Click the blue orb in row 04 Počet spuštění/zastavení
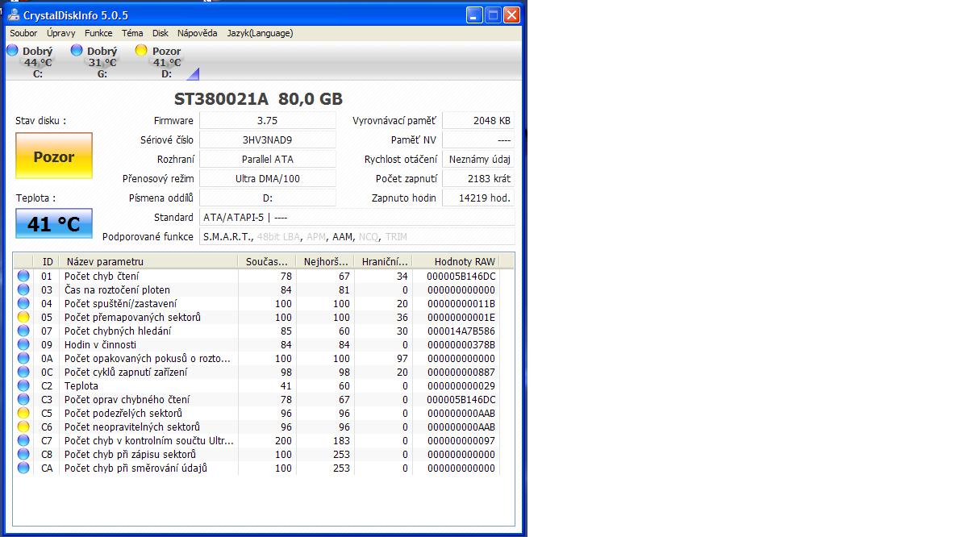980x537 pixels. (23, 303)
